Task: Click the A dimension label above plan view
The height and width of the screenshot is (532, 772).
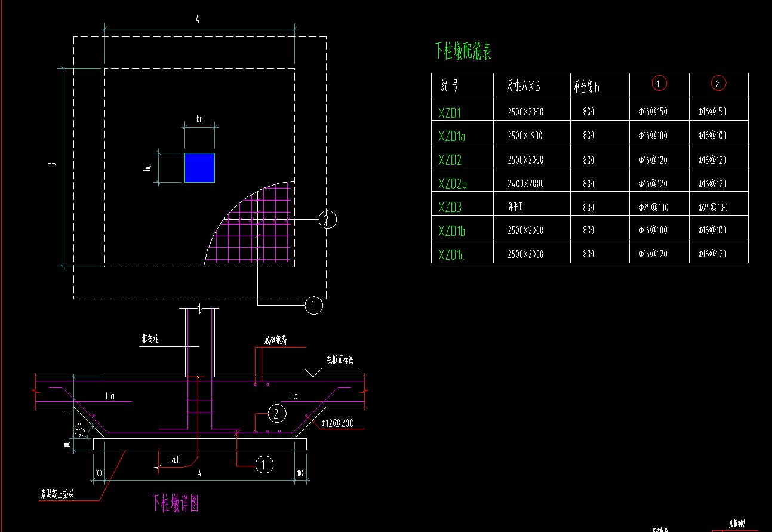Action: point(197,20)
